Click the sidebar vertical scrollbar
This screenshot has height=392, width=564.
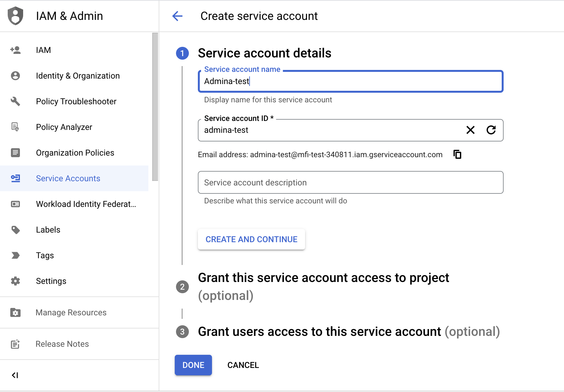(155, 107)
